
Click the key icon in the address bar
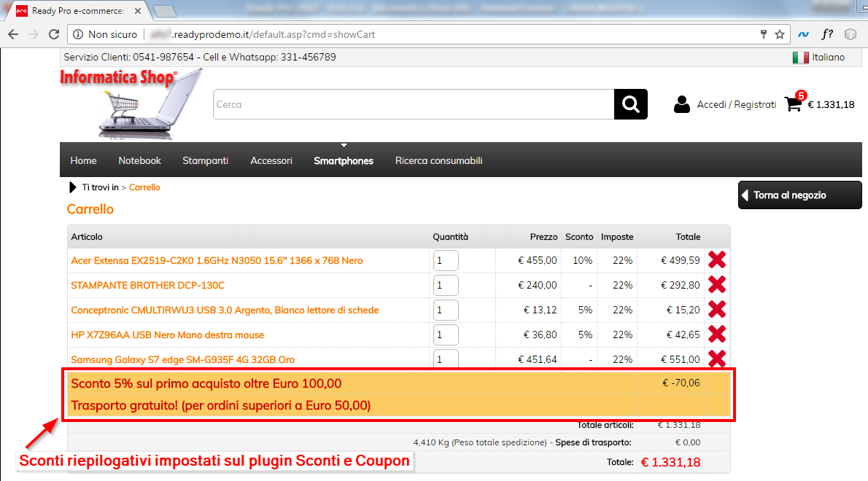[x=764, y=34]
